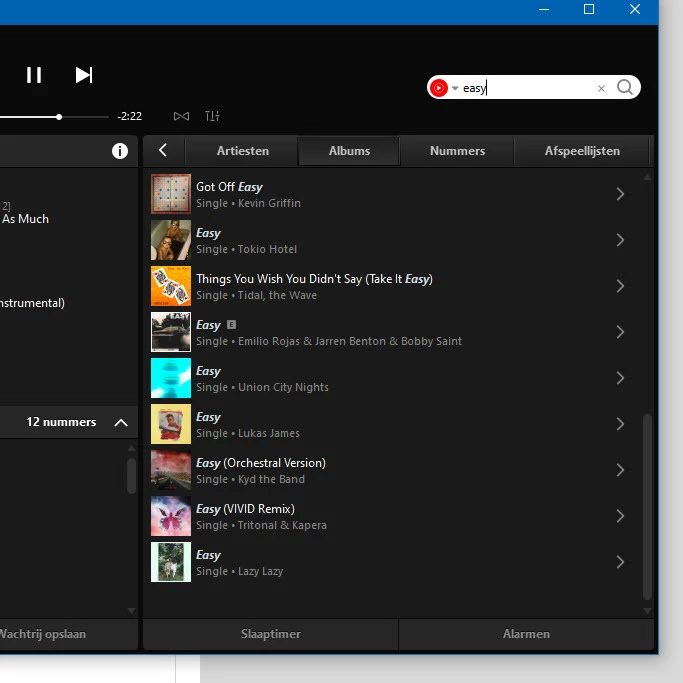Switch to the Albums tab
This screenshot has width=683, height=683.
[x=349, y=151]
